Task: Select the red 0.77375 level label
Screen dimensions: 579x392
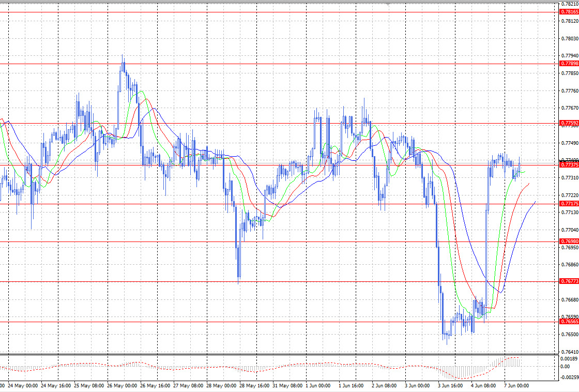Action: point(569,165)
